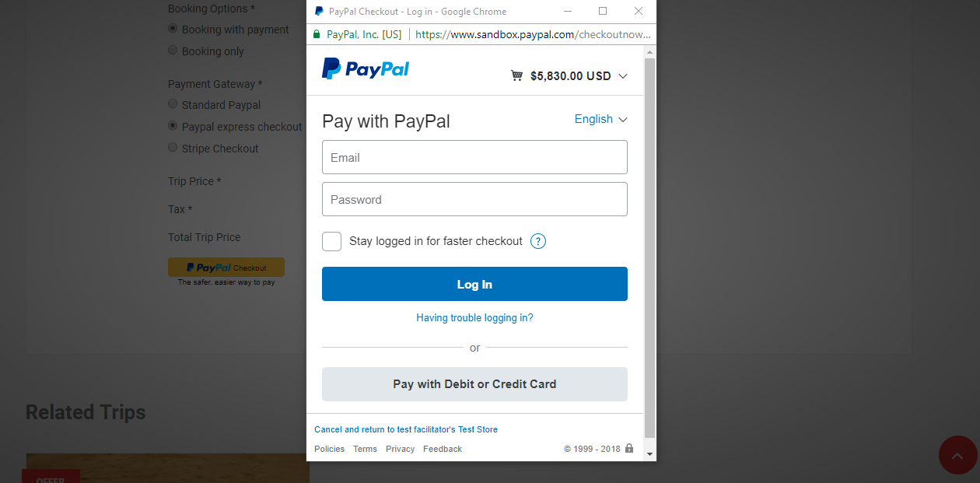Expand the $5,830.00 USD cart details
The height and width of the screenshot is (483, 980).
pos(569,76)
